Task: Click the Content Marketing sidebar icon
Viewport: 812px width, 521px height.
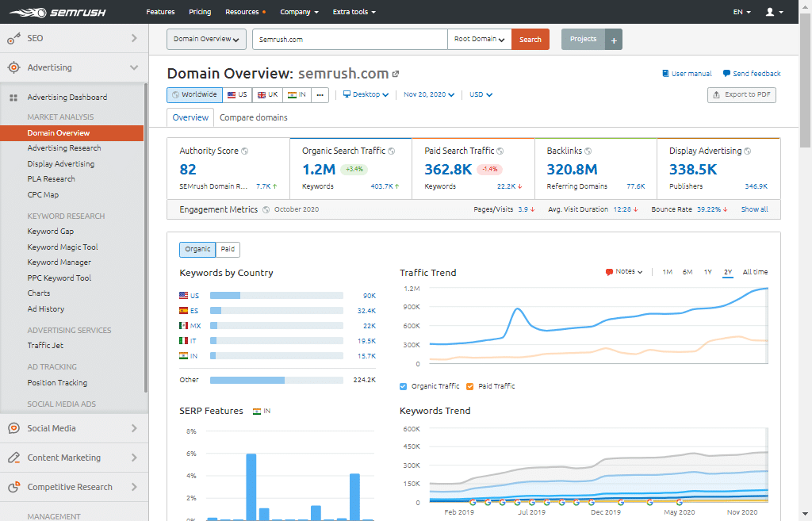Action: coord(13,458)
